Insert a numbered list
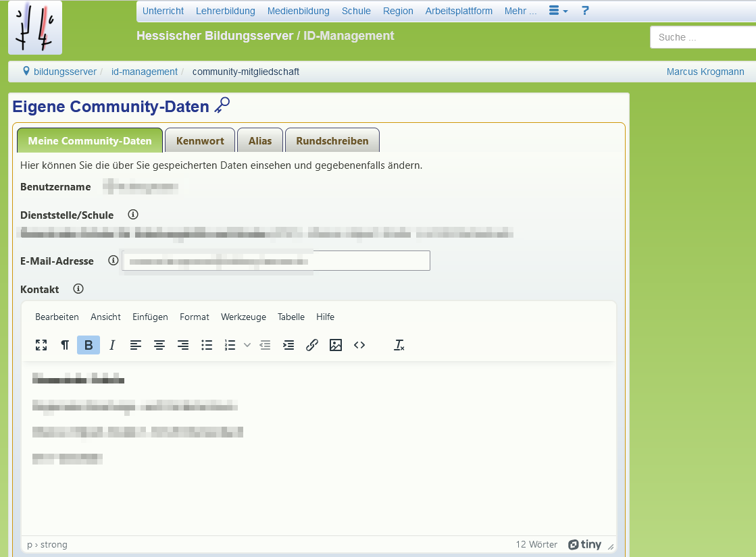The image size is (756, 557). [x=230, y=345]
